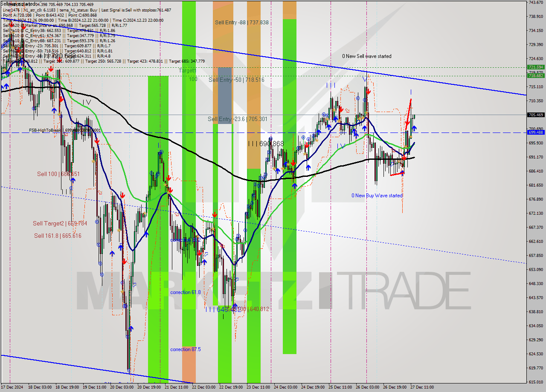Click the 643.570 price axis value
The width and height of the screenshot is (546, 392).
(536, 298)
